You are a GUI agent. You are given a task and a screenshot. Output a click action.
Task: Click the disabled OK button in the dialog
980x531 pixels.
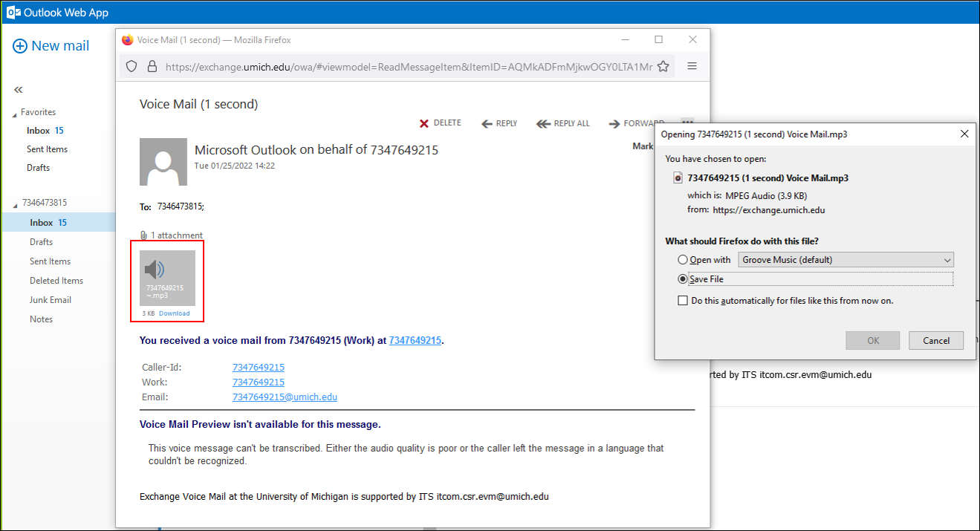[x=873, y=341]
